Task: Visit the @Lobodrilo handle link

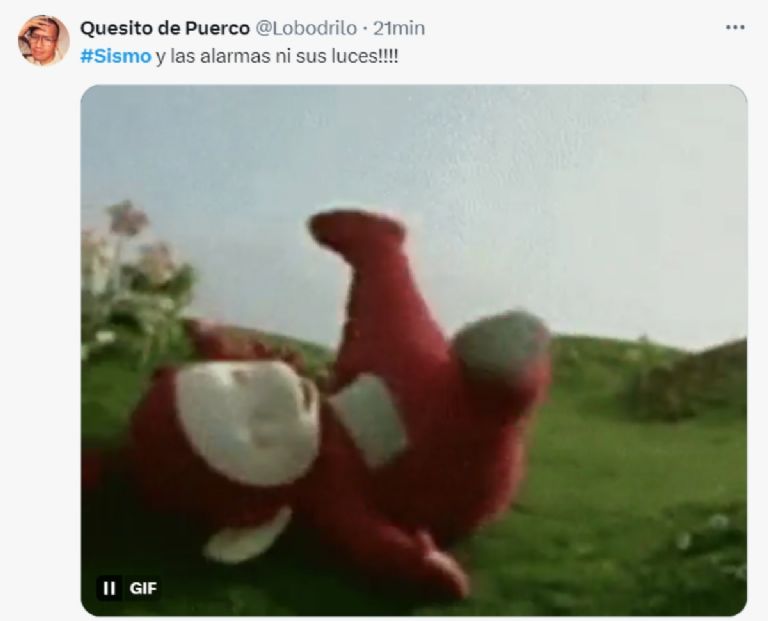Action: 306,28
